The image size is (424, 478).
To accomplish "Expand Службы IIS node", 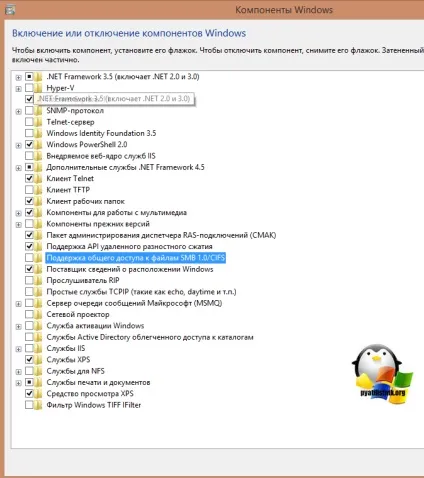I will 18,349.
